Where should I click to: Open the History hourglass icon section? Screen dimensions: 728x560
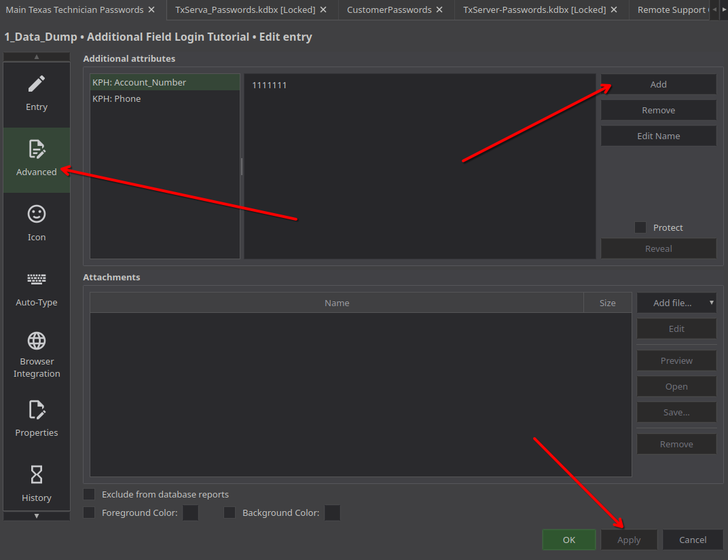[x=37, y=483]
